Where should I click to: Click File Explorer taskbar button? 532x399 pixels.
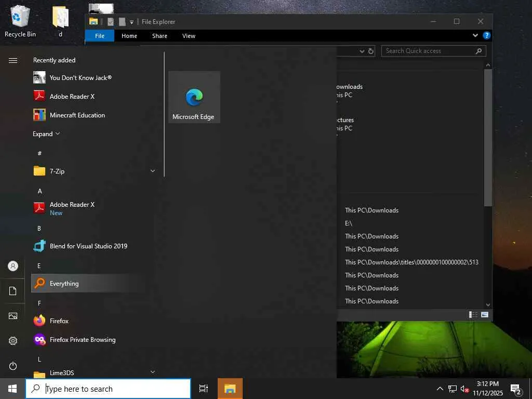(x=230, y=389)
